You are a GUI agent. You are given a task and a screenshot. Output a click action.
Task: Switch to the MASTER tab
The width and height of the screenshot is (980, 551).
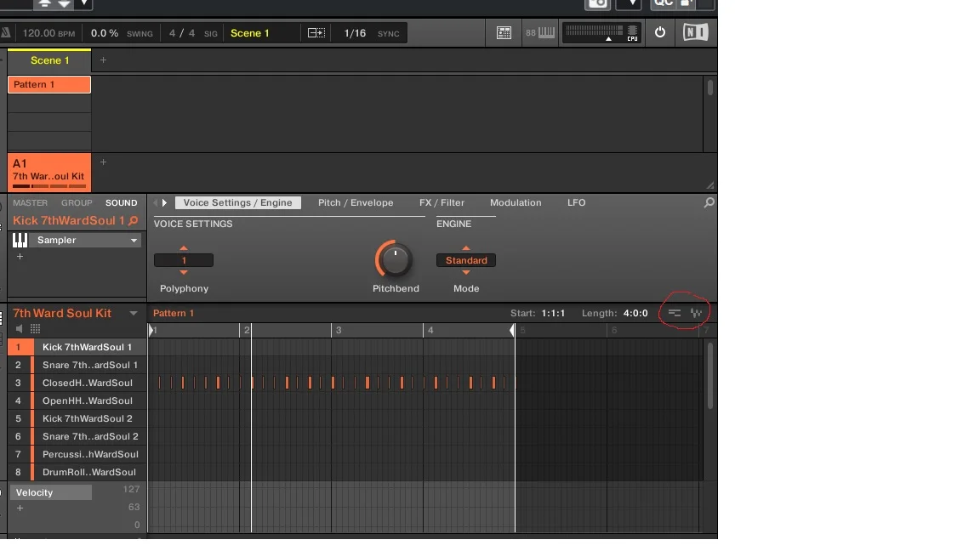tap(30, 202)
